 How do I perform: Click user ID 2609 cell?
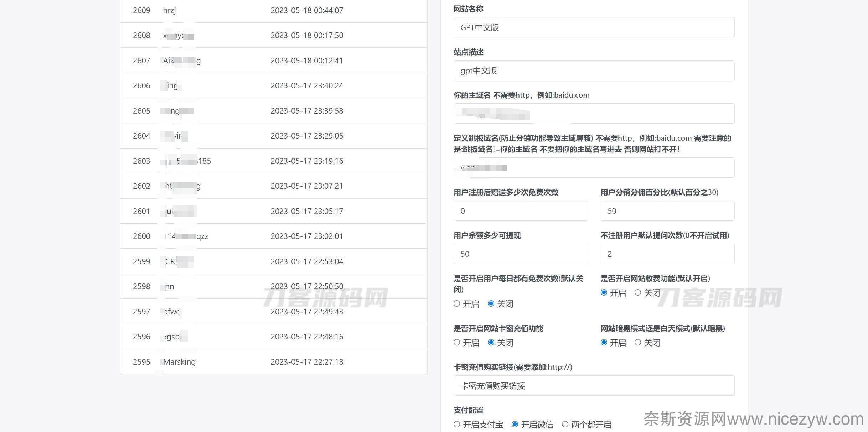coord(141,10)
